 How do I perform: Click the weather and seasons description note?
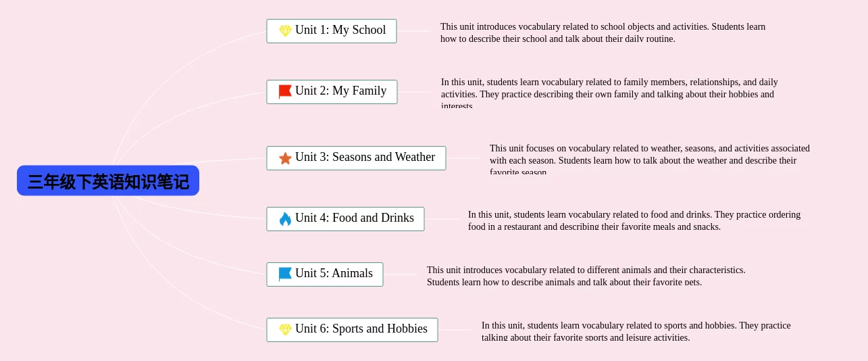(x=649, y=160)
